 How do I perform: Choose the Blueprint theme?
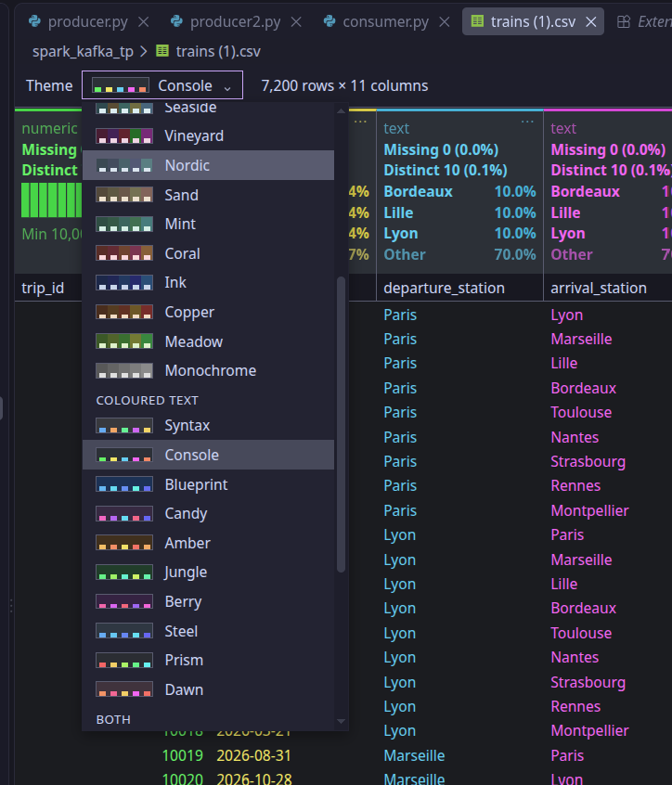click(x=208, y=484)
